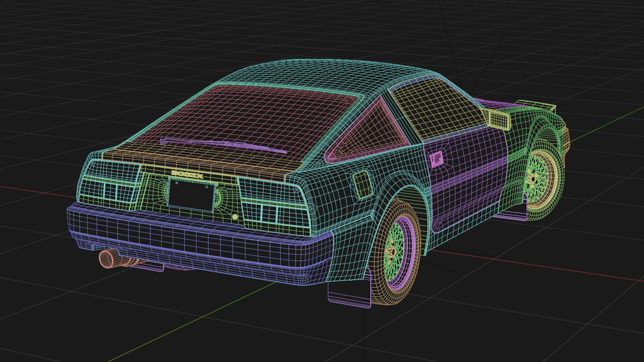Select the fuel filler door on rear fender

click(x=363, y=185)
